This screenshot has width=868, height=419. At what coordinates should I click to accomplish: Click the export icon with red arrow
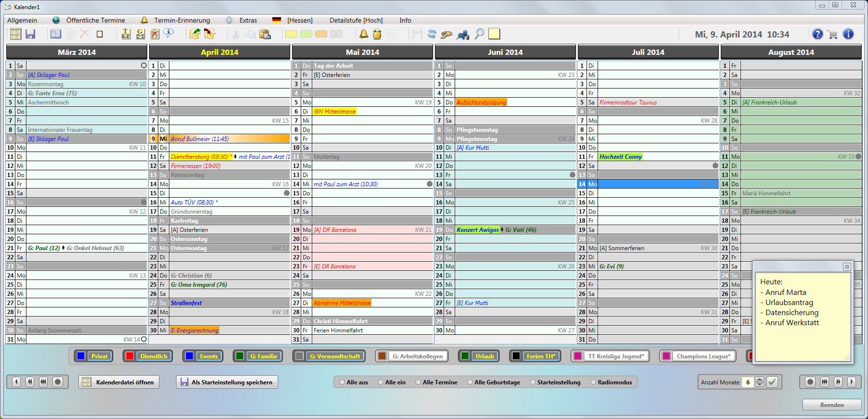209,34
